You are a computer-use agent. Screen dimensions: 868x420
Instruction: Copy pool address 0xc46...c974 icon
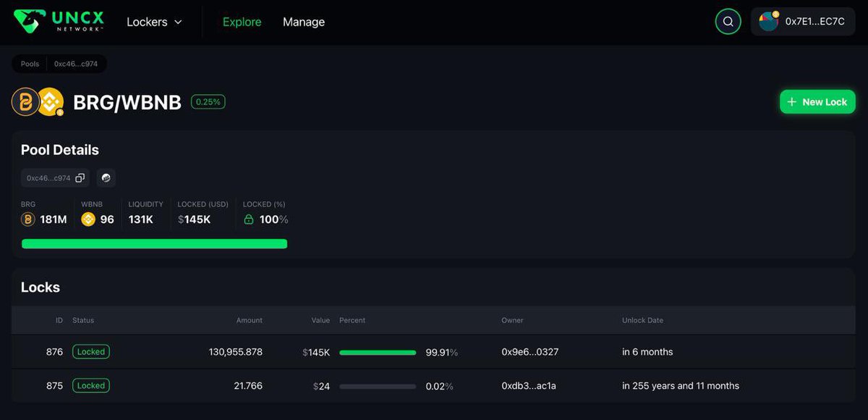click(80, 177)
